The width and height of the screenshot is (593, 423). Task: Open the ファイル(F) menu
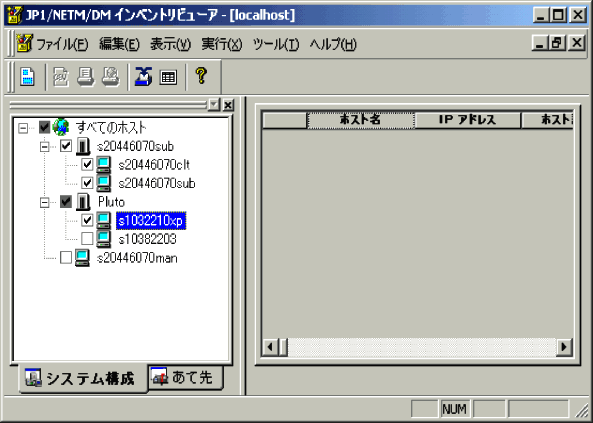pos(62,44)
